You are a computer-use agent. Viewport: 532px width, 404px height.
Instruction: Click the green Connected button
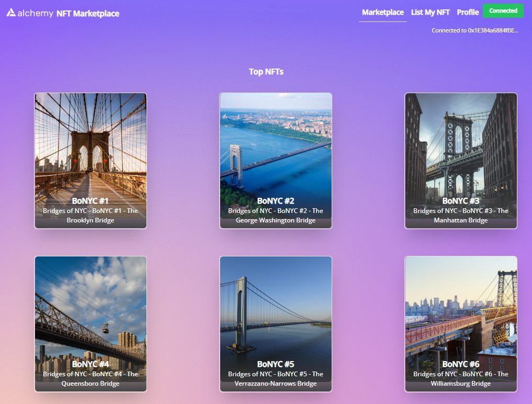[503, 11]
